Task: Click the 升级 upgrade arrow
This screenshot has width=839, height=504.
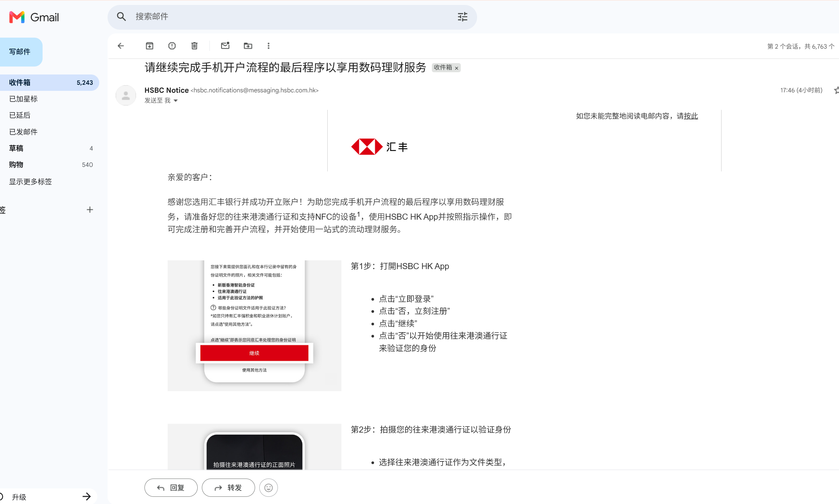Action: click(x=87, y=496)
